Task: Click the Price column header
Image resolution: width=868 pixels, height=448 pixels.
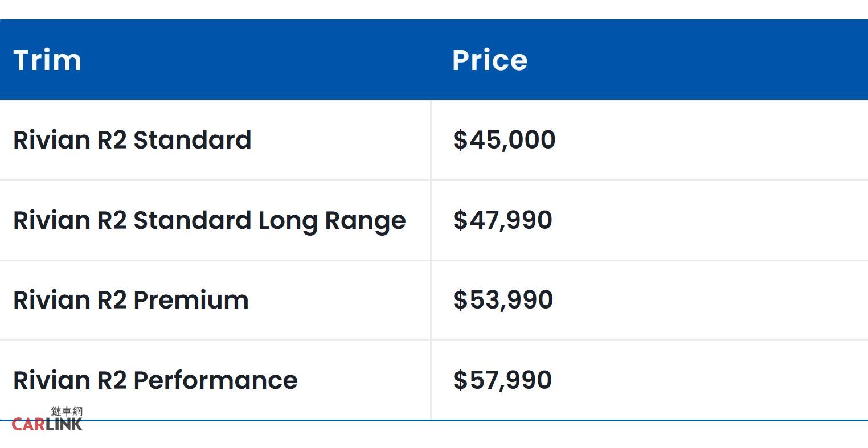Action: click(x=490, y=60)
